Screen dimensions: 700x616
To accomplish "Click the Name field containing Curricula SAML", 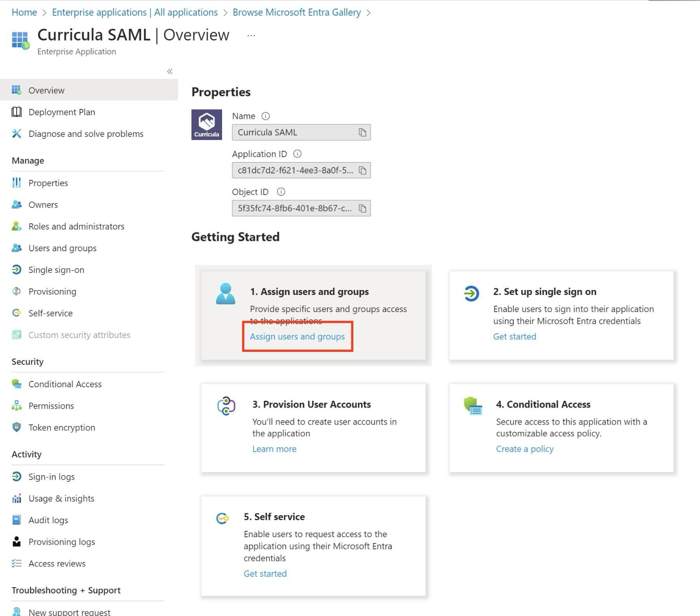I will 301,132.
